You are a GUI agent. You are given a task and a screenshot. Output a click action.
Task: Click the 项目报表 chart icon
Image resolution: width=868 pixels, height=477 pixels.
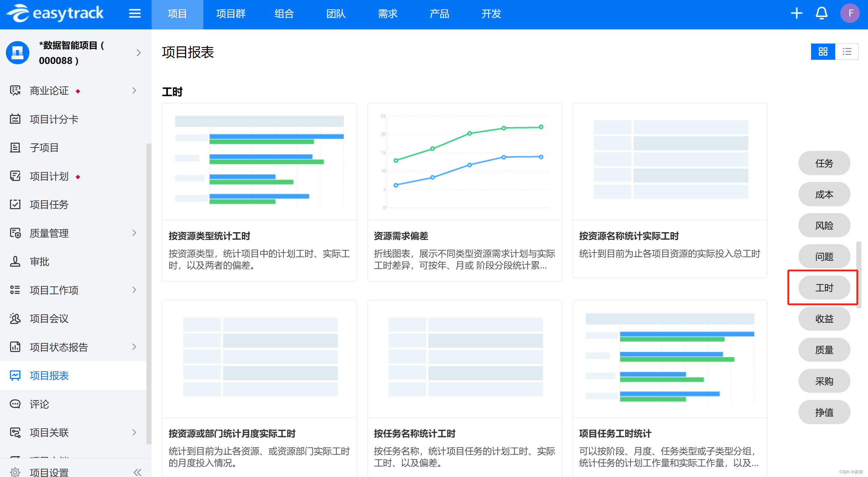(x=15, y=375)
